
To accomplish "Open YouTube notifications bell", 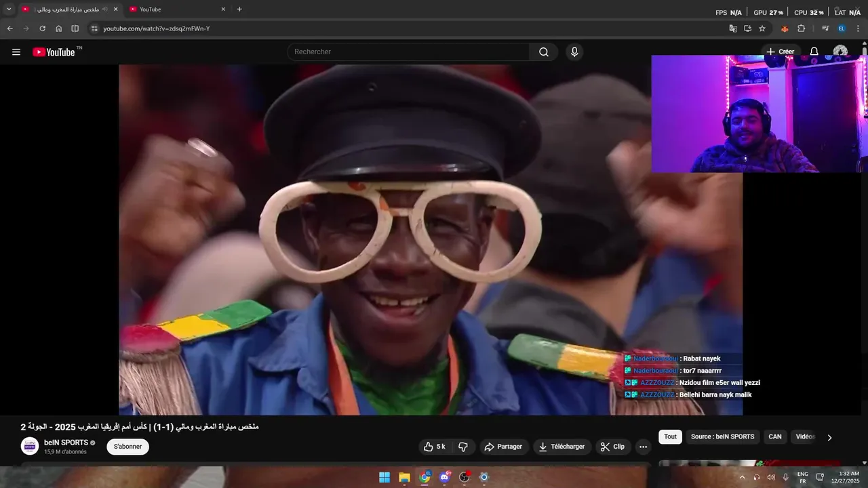I will (814, 52).
